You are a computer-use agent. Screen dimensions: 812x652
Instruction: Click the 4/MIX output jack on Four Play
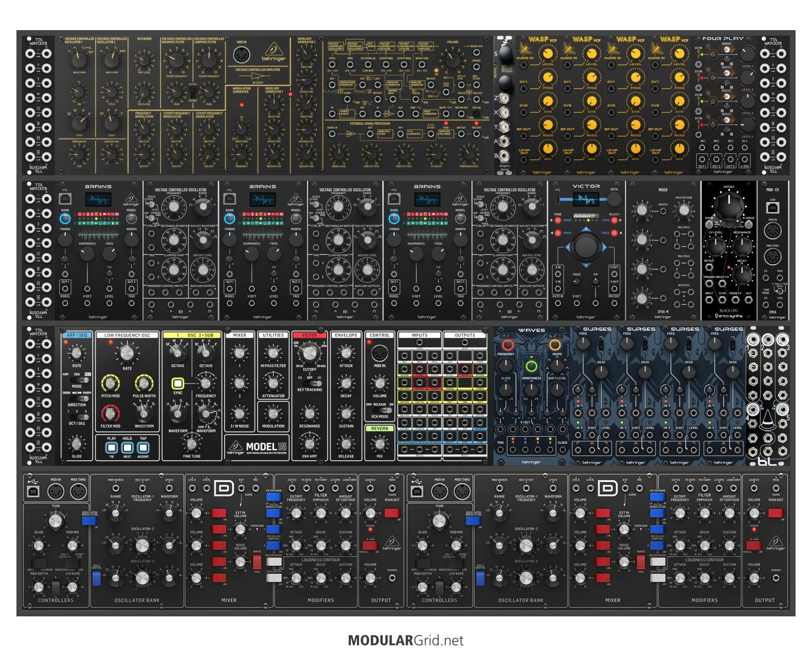[x=744, y=159]
